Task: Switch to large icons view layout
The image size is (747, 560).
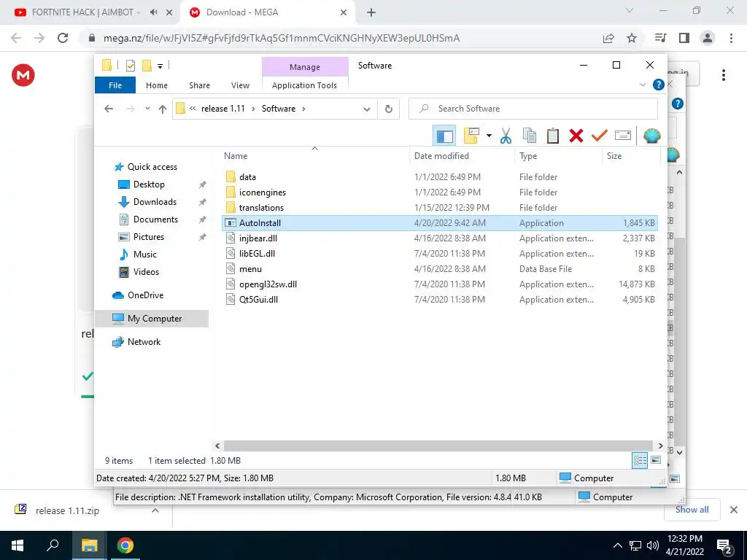Action: (656, 460)
